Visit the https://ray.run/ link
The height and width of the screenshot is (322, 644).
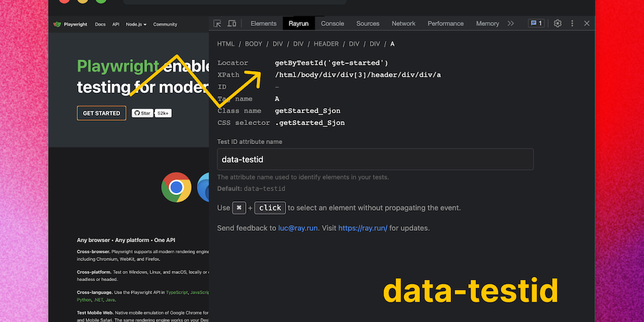[x=363, y=228]
